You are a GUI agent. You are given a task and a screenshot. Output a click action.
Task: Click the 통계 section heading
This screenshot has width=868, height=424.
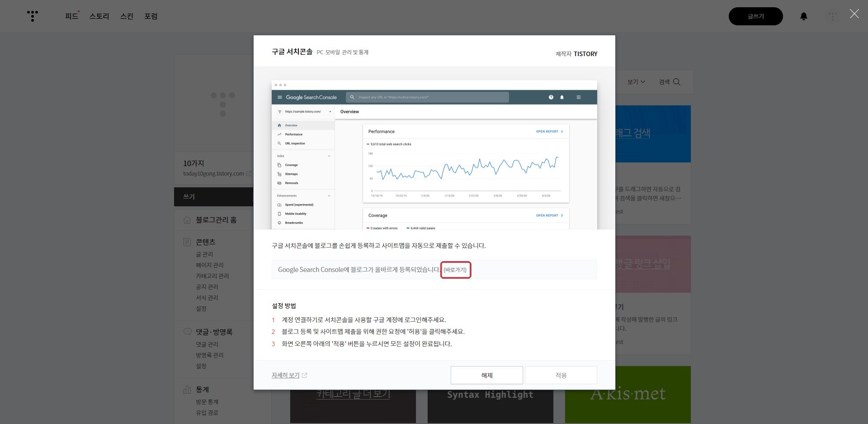point(202,390)
